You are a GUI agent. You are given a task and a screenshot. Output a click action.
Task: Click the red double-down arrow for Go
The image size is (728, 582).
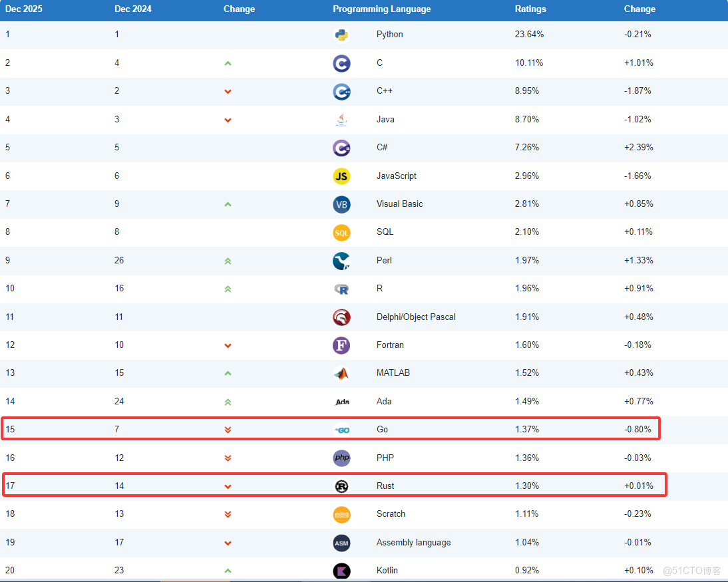(x=228, y=430)
